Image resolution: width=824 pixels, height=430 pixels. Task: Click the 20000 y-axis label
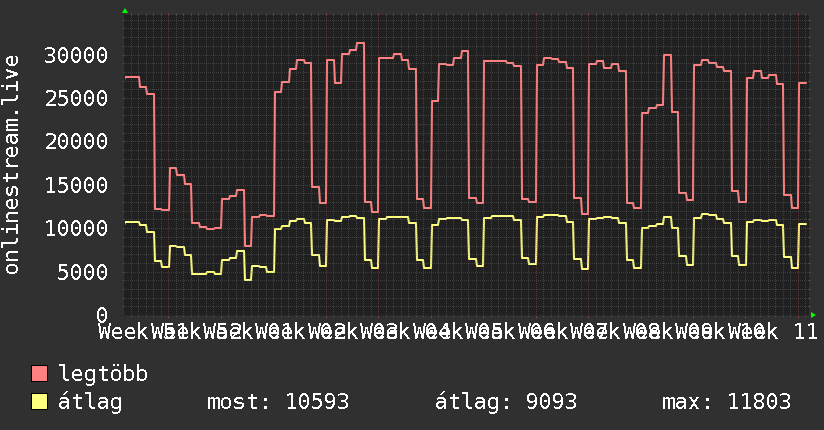[x=76, y=141]
